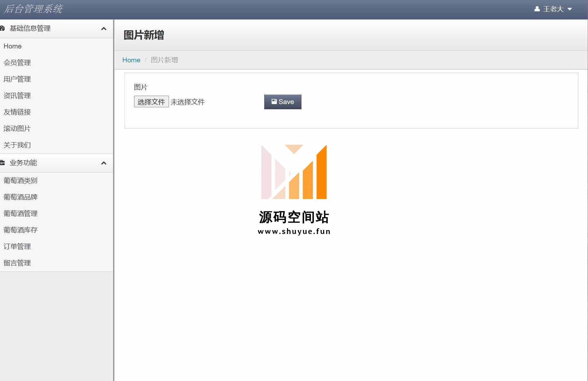Screen dimensions: 588x381
Task: Collapse the 基础信息管理 section chevron
Action: [104, 28]
